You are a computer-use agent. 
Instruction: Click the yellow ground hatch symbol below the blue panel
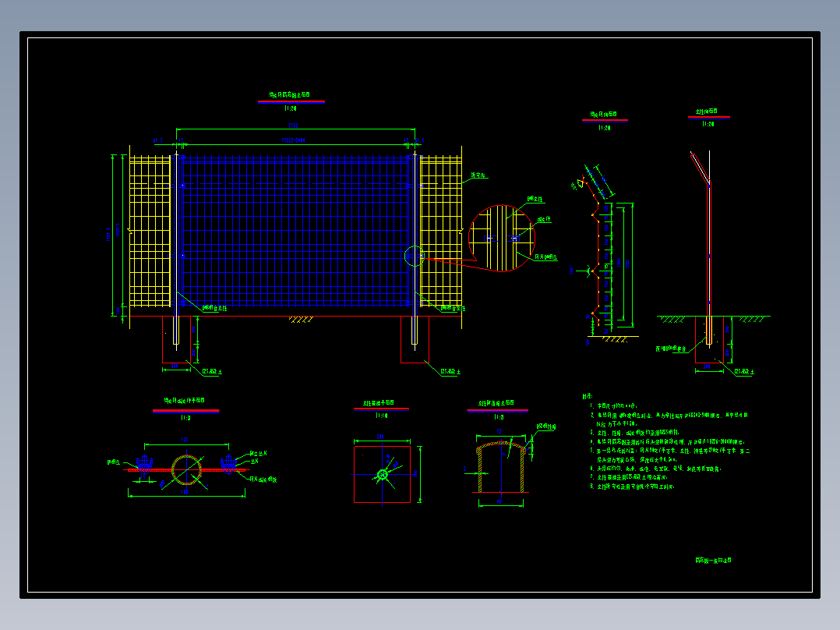click(301, 320)
